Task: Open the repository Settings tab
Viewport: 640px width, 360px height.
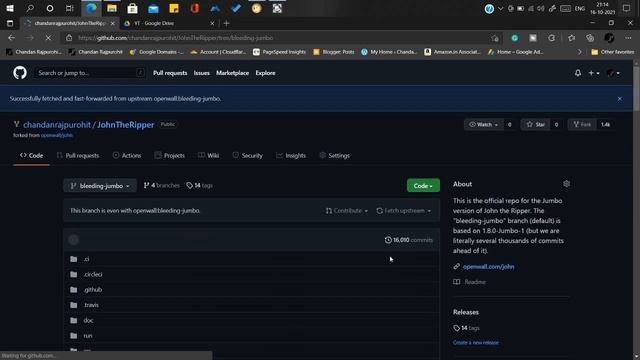Action: (x=334, y=156)
